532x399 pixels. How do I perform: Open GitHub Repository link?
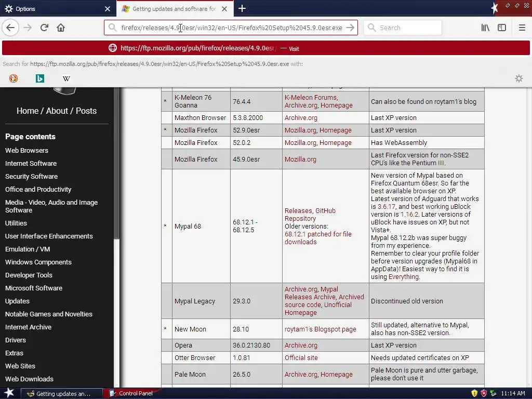pyautogui.click(x=310, y=215)
